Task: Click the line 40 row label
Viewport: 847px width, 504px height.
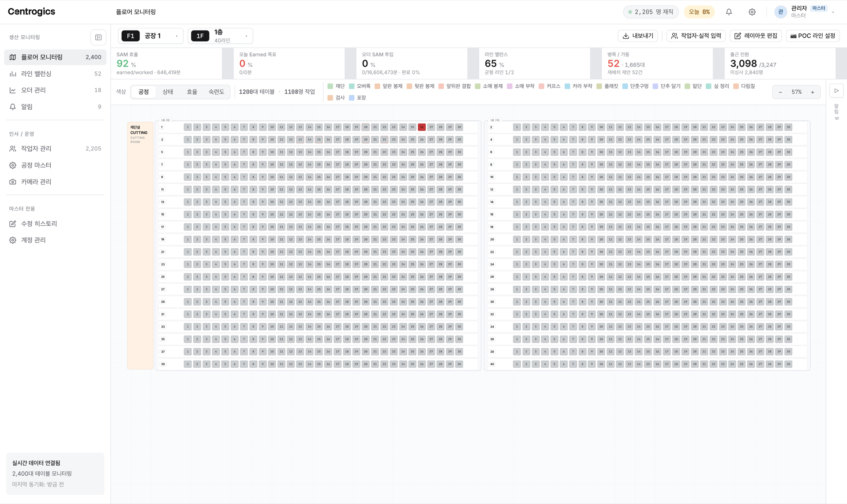Action: coord(492,364)
